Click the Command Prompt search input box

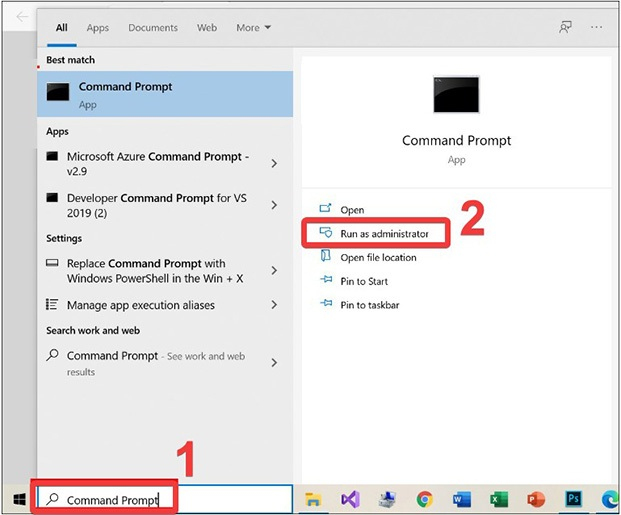point(112,499)
